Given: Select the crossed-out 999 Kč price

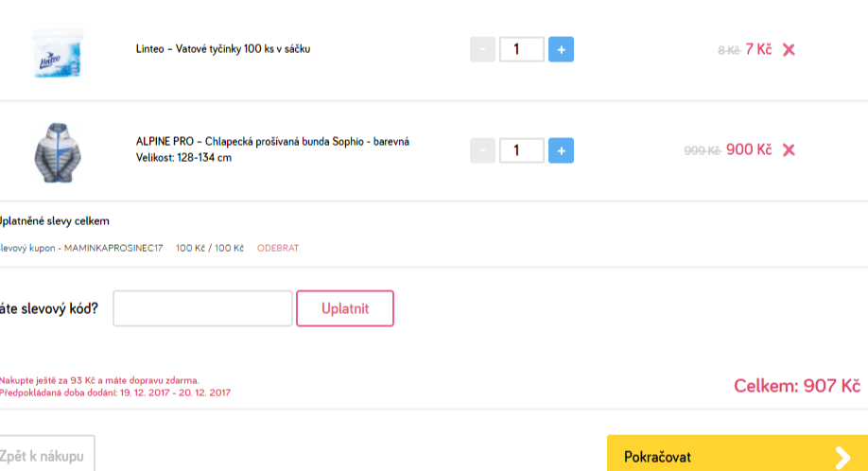Looking at the screenshot, I should point(702,150).
